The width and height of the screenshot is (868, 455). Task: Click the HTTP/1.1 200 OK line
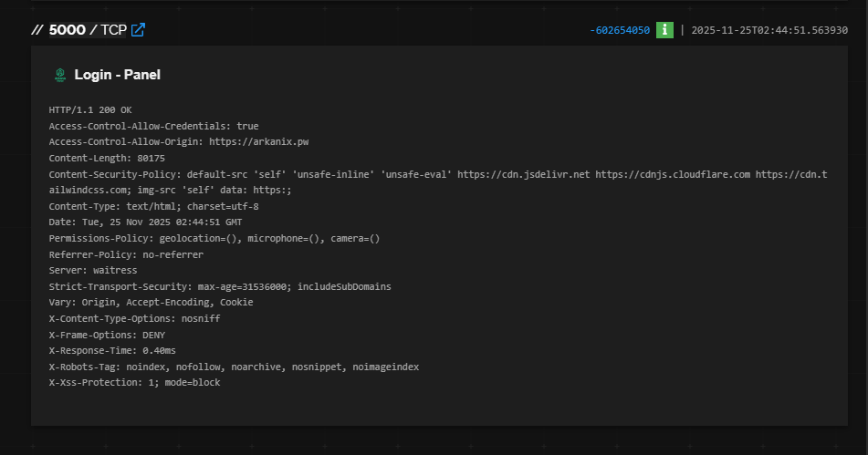click(x=90, y=110)
